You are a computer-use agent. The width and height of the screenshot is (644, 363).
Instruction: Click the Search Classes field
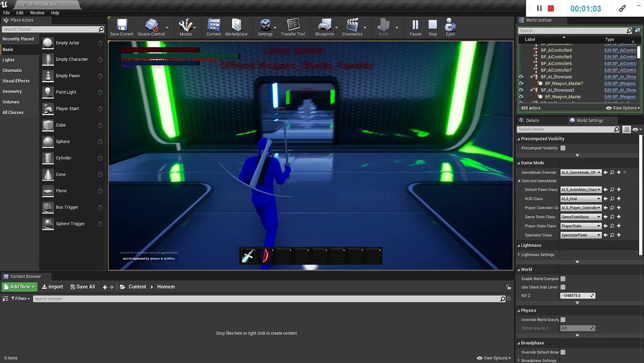[53, 29]
